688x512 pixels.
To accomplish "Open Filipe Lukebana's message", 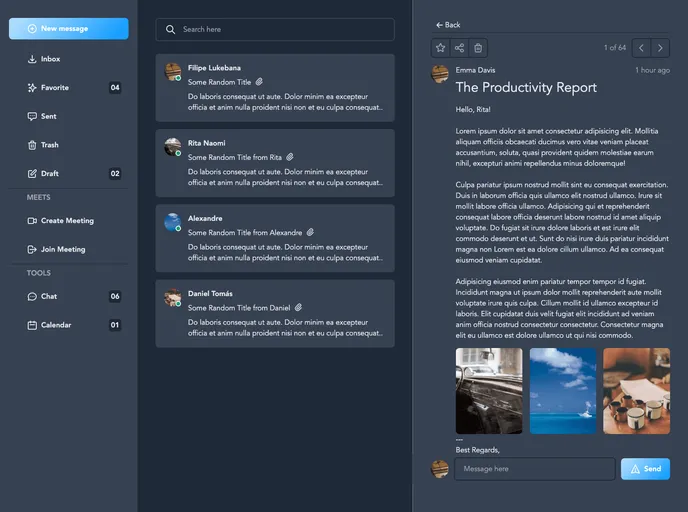I will (275, 88).
